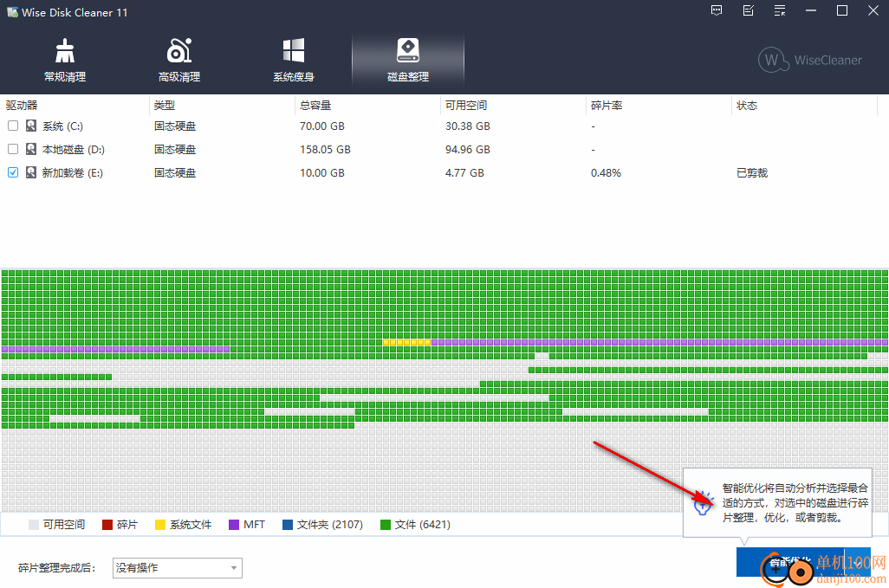Sort by the 类型 column header
This screenshot has width=889, height=588.
tap(222, 106)
